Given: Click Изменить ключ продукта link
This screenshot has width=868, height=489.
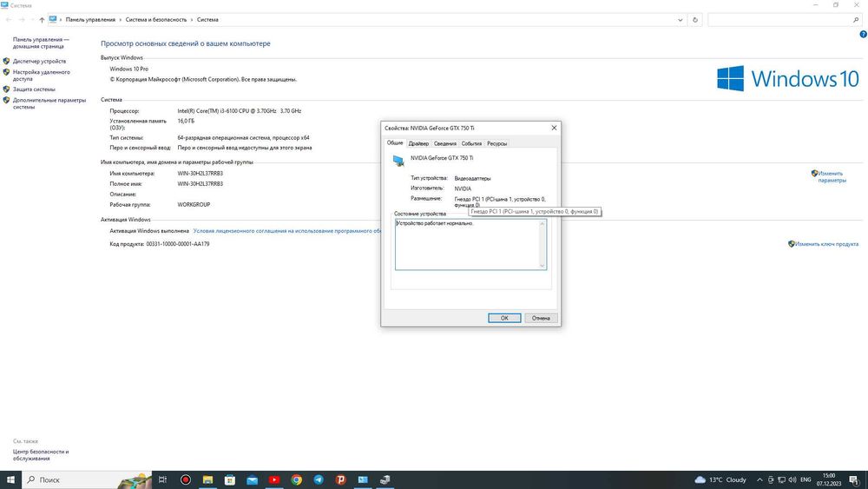Looking at the screenshot, I should [x=826, y=244].
